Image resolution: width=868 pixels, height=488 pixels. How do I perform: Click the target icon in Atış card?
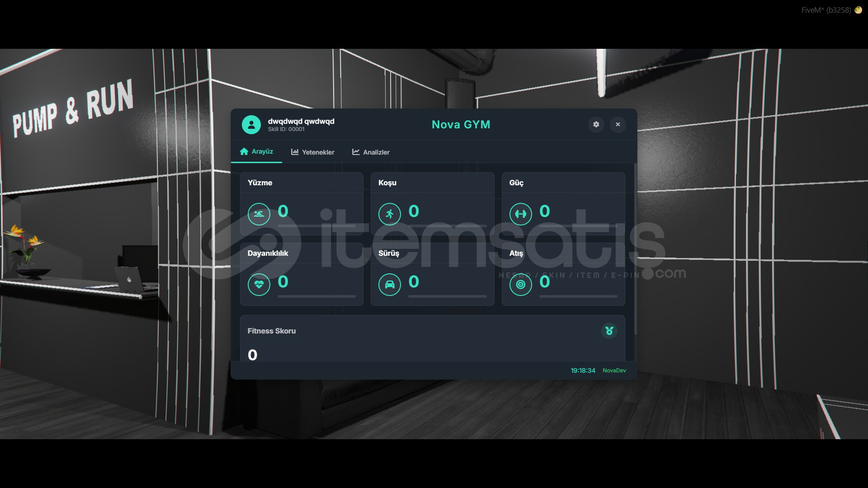[520, 285]
